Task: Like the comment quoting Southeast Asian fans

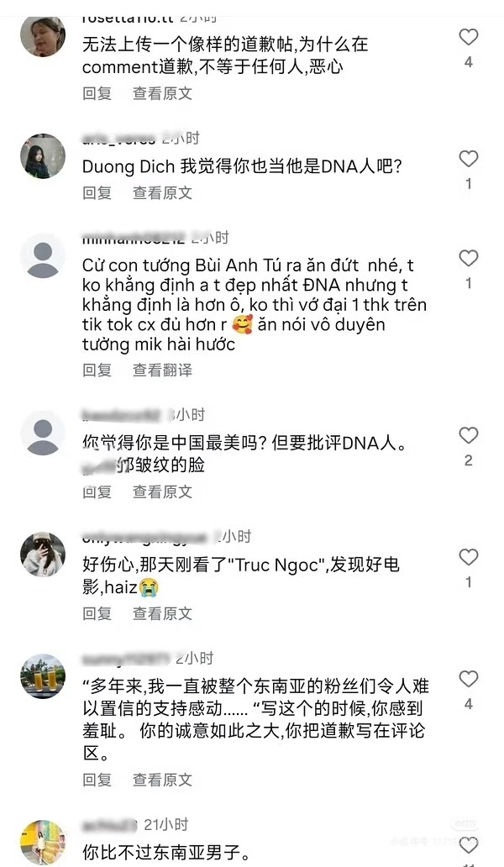Action: 469,679
